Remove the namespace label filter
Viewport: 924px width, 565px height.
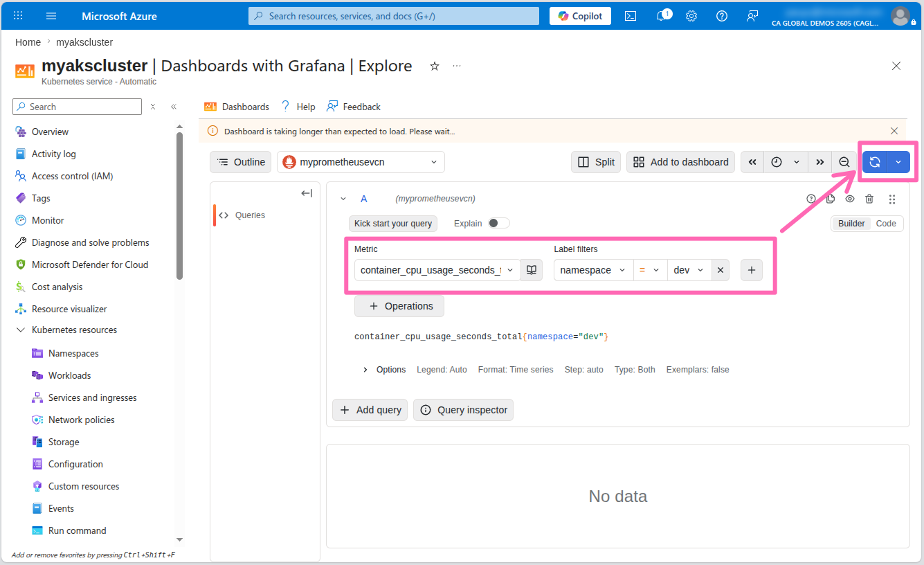click(720, 270)
